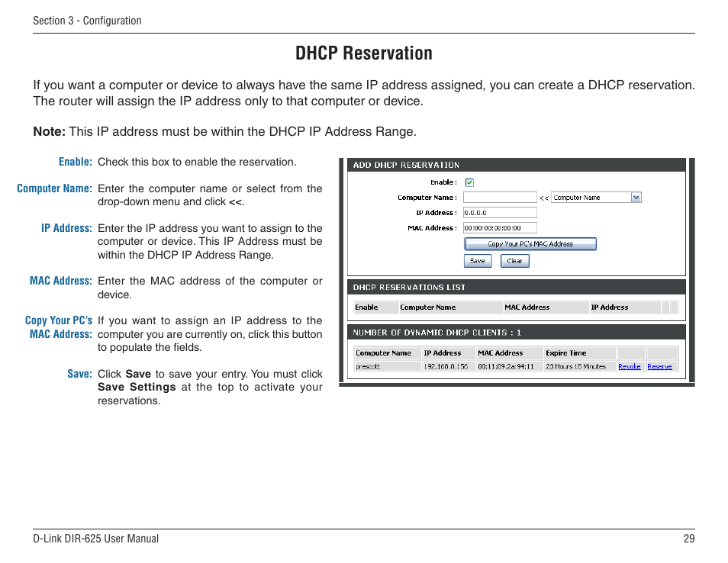Image resolution: width=728 pixels, height=563 pixels.
Task: Click the blue 'Save:' description label
Action: (80, 374)
